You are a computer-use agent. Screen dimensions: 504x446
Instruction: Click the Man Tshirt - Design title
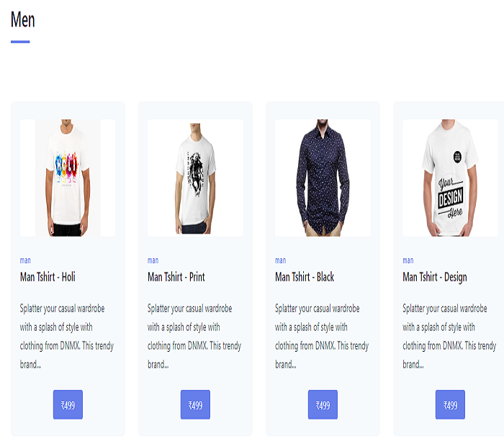[435, 277]
